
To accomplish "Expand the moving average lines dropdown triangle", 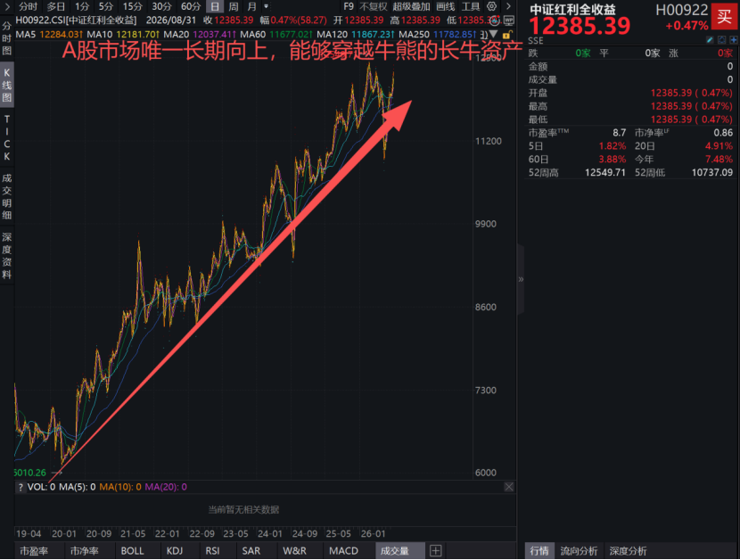I will tap(493, 35).
